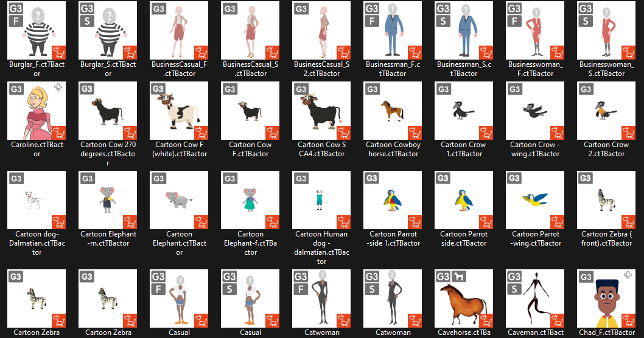644x338 pixels.
Task: Select the Cartoon Parrot -wing icon
Action: tap(535, 200)
